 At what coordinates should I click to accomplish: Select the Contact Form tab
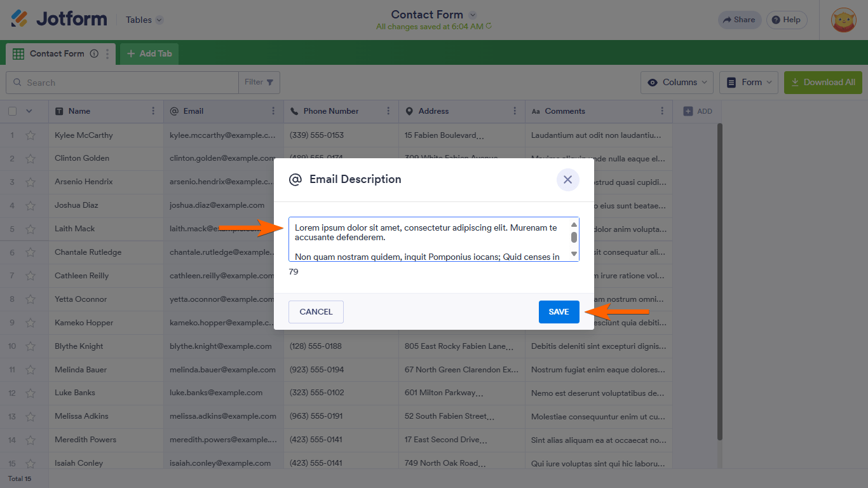click(x=57, y=54)
